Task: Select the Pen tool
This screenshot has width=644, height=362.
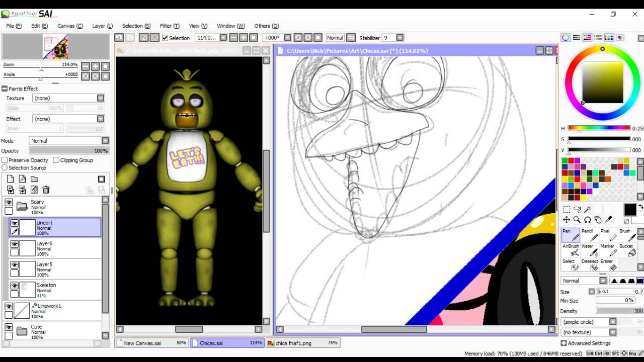Action: (x=571, y=235)
